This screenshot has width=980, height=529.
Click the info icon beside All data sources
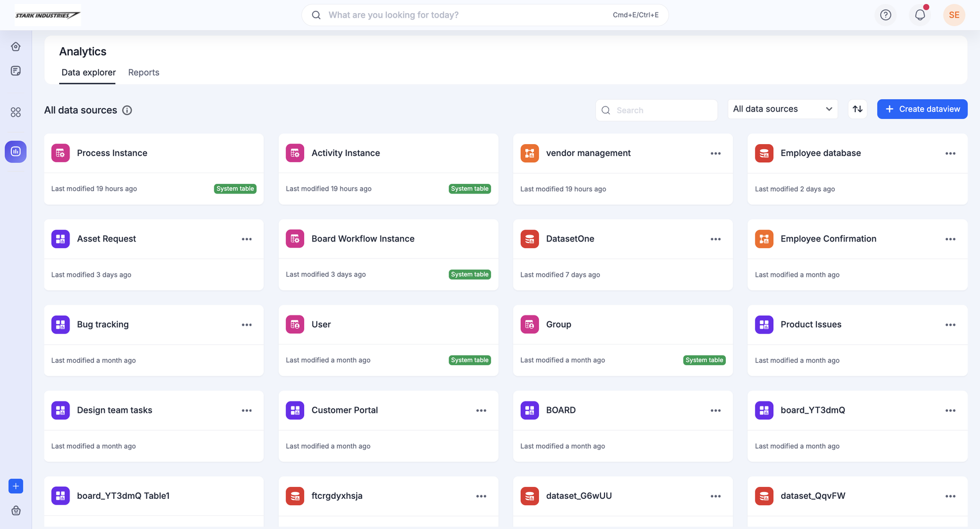click(127, 110)
